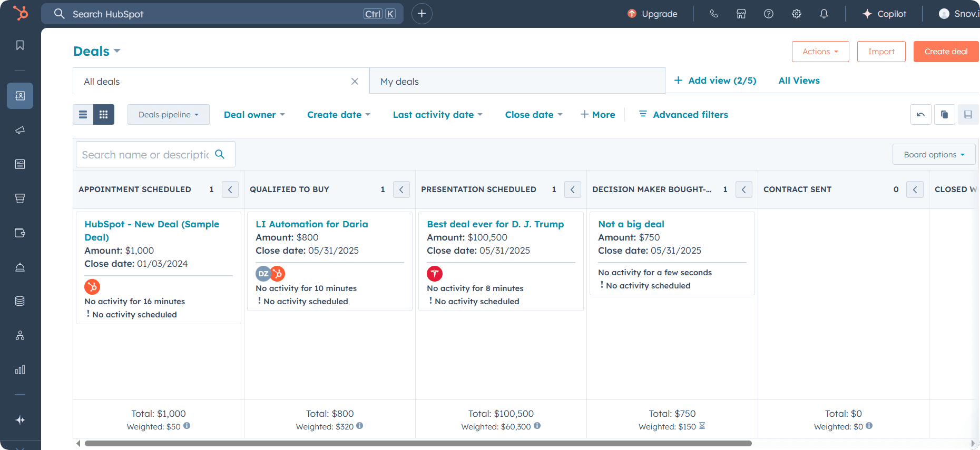Viewport: 980px width, 450px height.
Task: Switch to list view layout
Action: click(83, 115)
